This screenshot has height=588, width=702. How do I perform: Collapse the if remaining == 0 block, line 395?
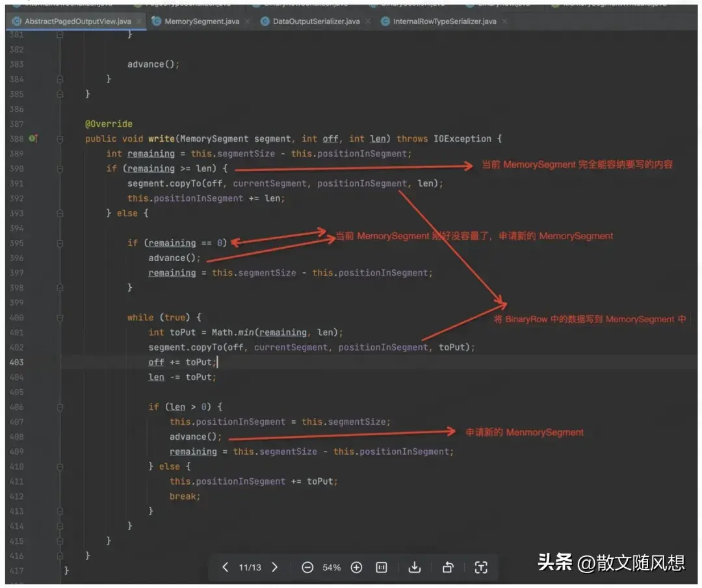pos(60,244)
